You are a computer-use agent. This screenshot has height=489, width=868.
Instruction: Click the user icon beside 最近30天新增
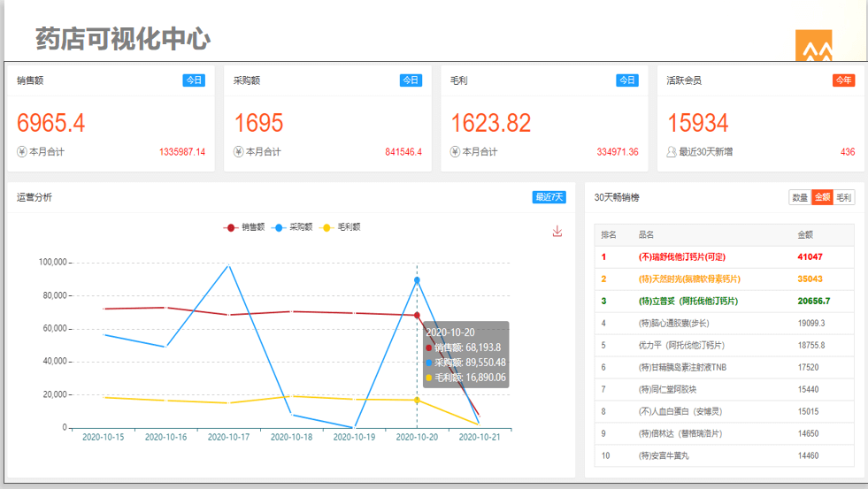click(x=672, y=152)
